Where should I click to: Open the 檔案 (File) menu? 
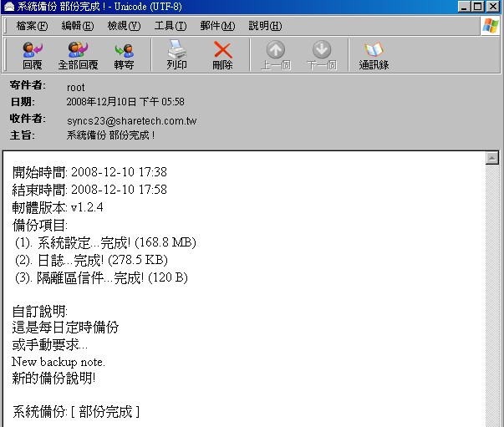point(32,26)
